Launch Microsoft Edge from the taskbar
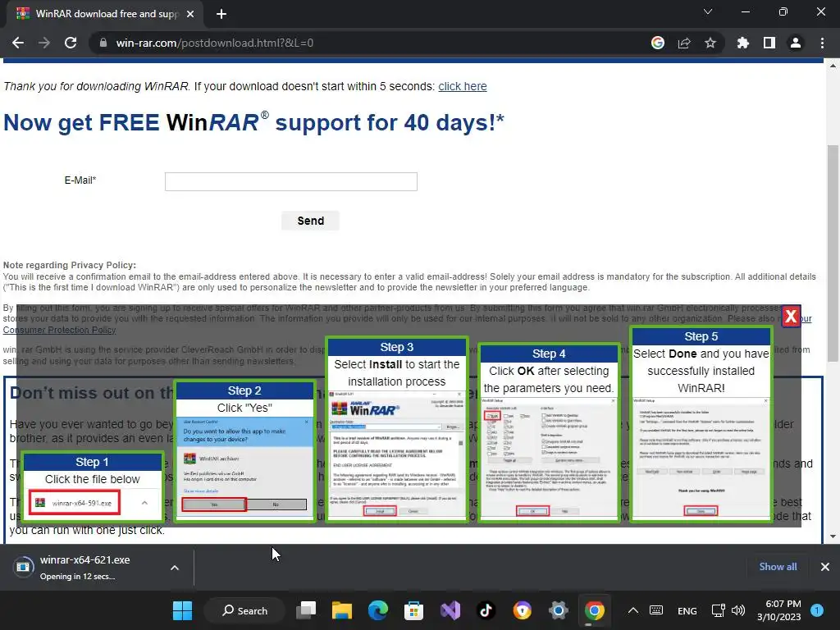The height and width of the screenshot is (630, 840). [377, 610]
